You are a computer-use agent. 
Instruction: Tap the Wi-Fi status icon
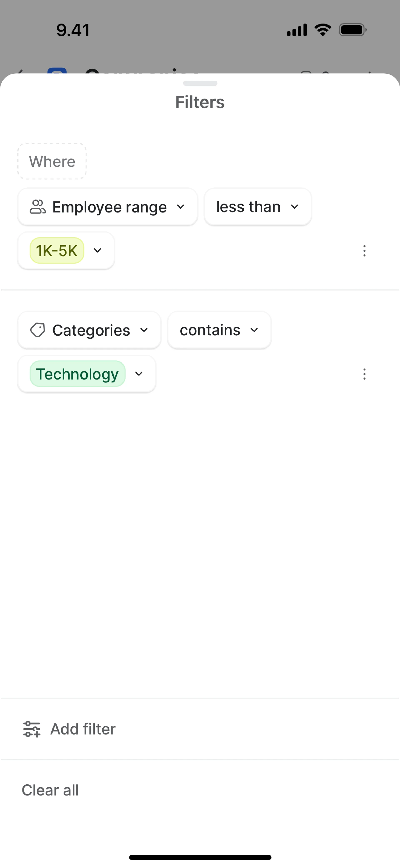[x=322, y=30]
